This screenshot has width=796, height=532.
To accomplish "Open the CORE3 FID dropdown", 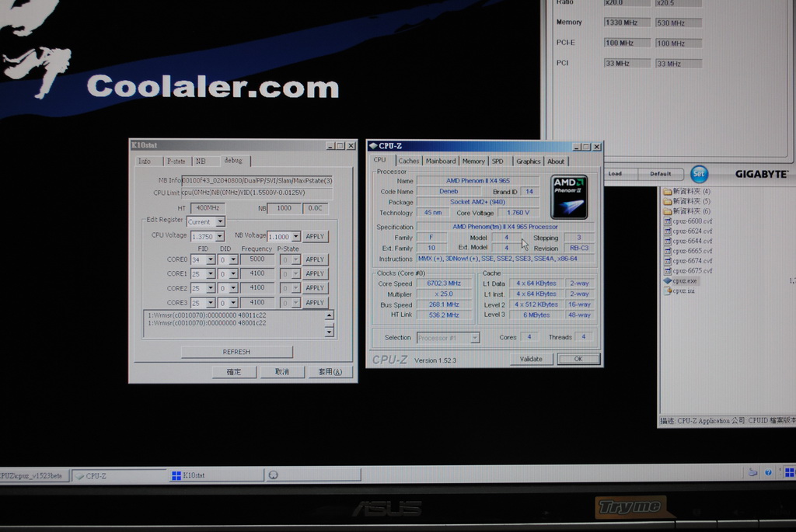I will [211, 303].
